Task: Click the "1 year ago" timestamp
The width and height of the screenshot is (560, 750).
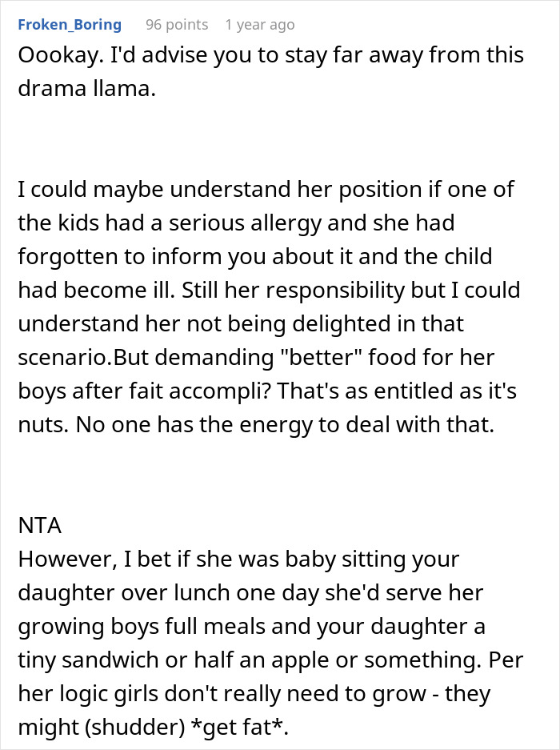Action: click(260, 25)
